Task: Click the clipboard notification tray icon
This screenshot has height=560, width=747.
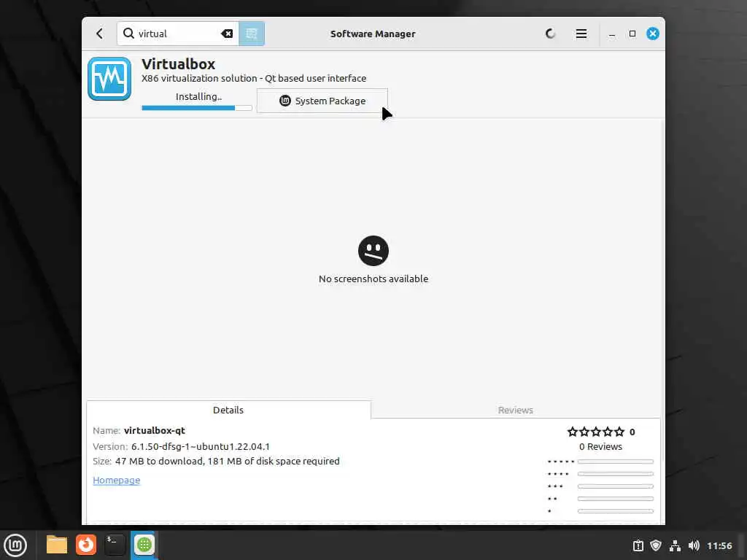Action: (x=638, y=545)
